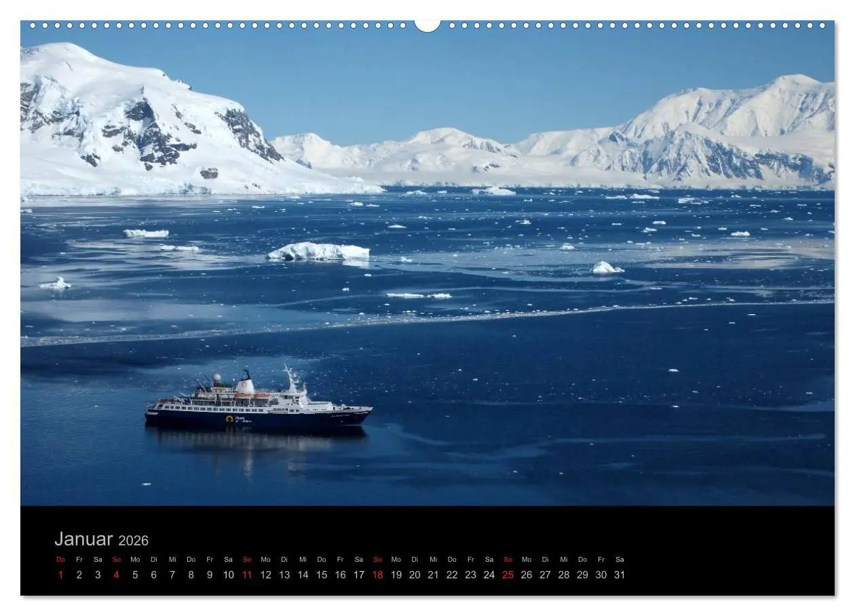Click the ship's white radar dome
Viewport: 855px width, 616px height.
217,379
